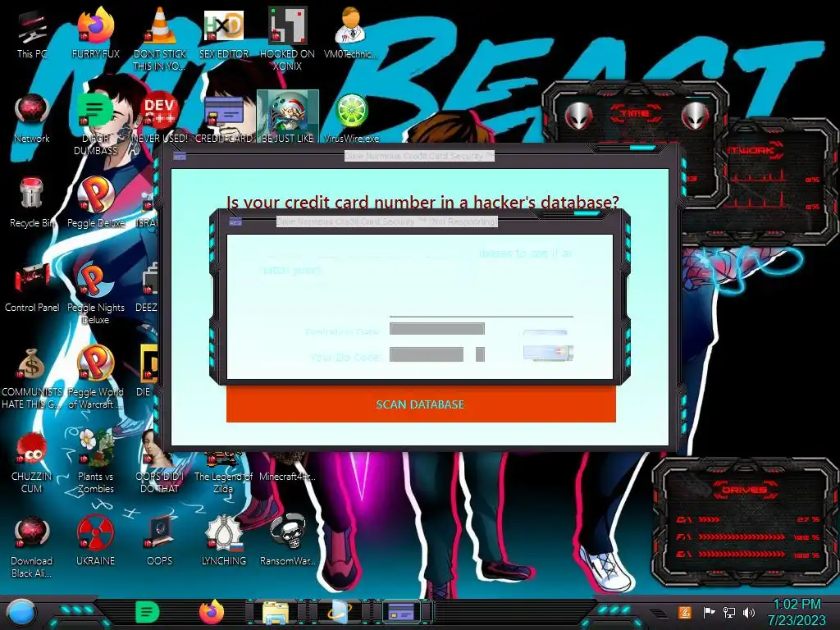Image resolution: width=840 pixels, height=630 pixels.
Task: Open the Network desktop icon
Action: [x=32, y=118]
